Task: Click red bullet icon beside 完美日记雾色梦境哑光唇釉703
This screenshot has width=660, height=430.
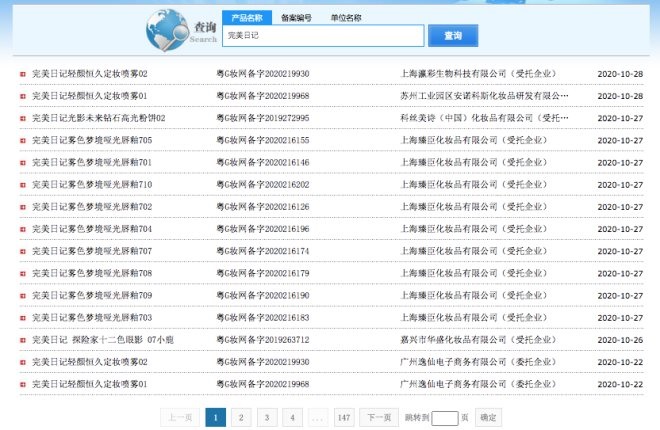Action: click(x=23, y=318)
